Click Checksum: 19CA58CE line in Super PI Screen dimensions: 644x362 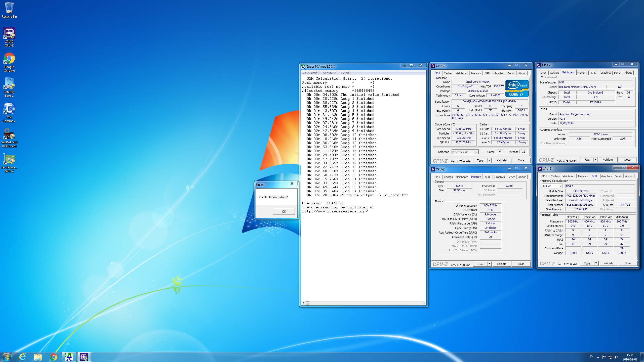pos(322,203)
